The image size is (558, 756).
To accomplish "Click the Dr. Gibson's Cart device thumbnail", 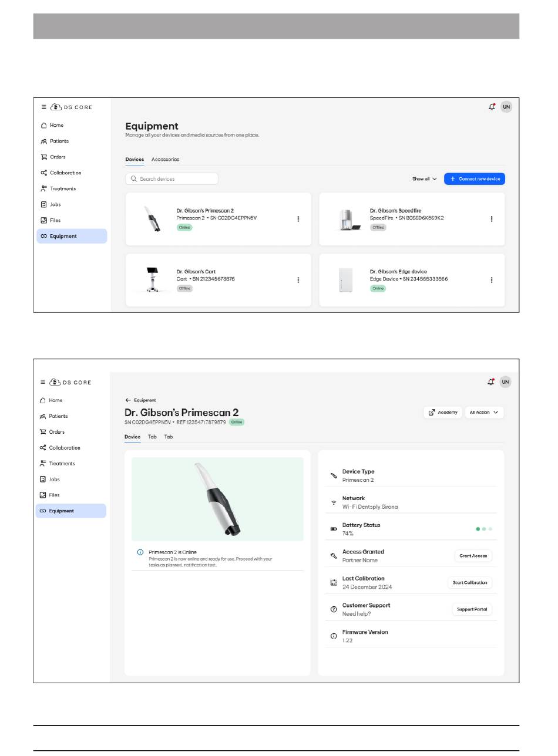I will pyautogui.click(x=153, y=279).
